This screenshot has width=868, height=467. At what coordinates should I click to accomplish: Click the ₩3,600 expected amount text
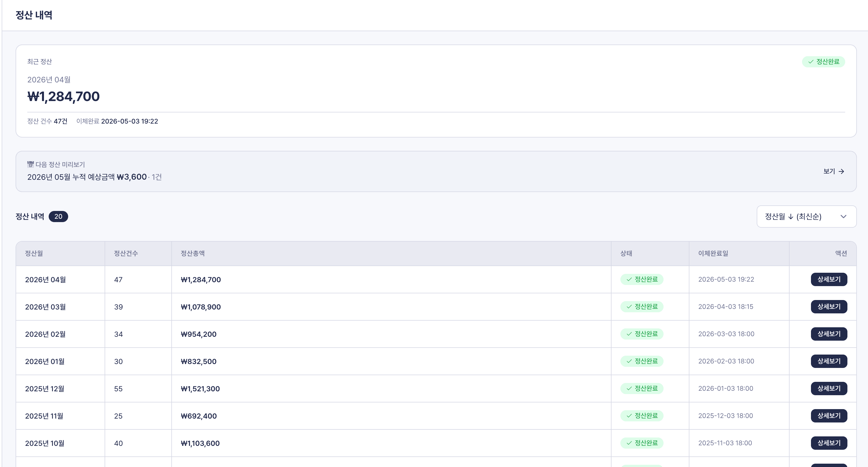pos(132,177)
